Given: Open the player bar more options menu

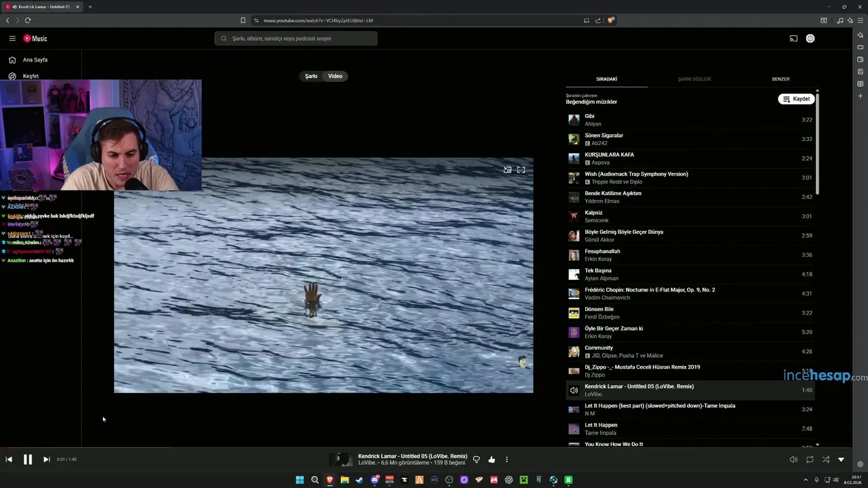Looking at the screenshot, I should point(507,460).
